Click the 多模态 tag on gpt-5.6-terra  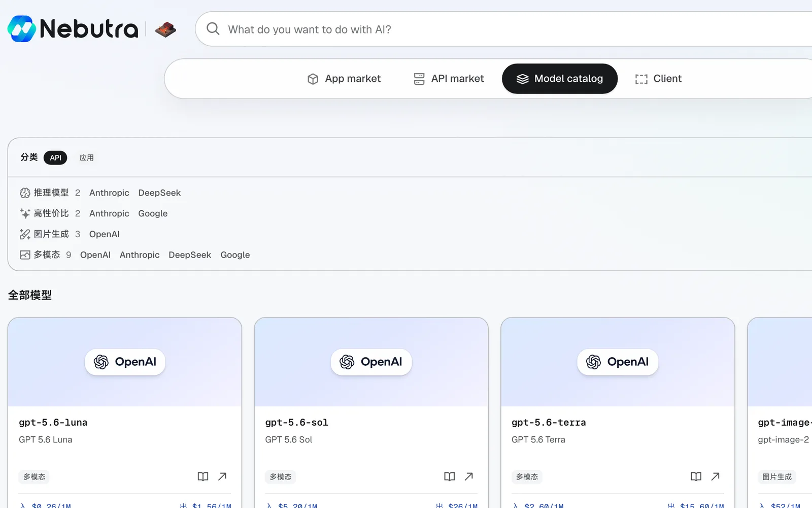point(527,477)
